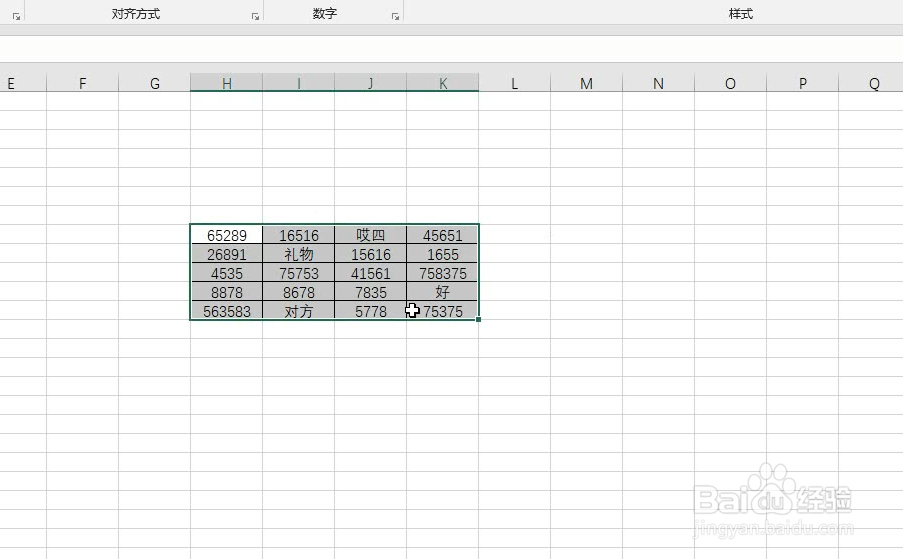The width and height of the screenshot is (903, 559).
Task: Click the cell containing 45651
Action: click(x=442, y=234)
